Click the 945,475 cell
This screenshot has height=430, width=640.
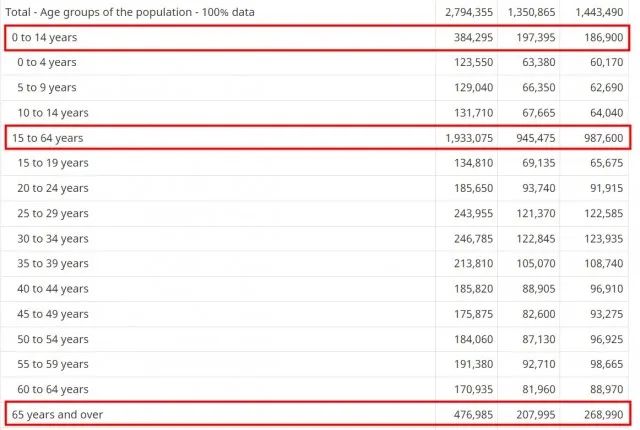(x=536, y=138)
